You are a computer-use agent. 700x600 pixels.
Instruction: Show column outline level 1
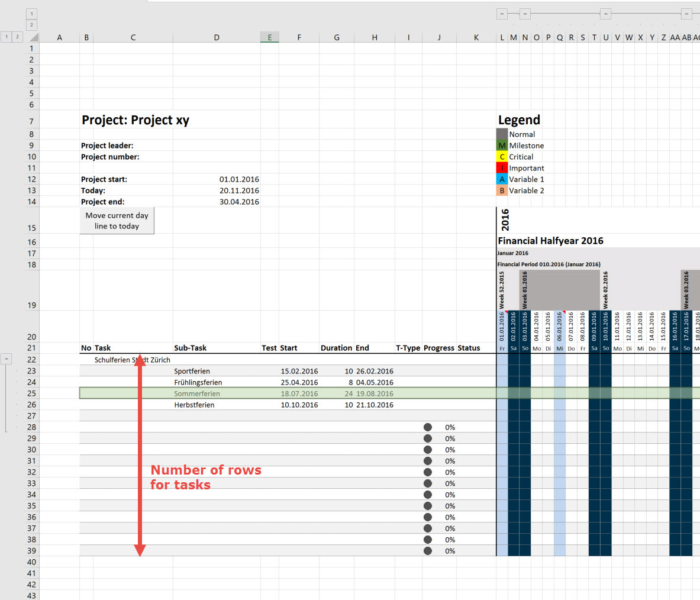click(32, 14)
